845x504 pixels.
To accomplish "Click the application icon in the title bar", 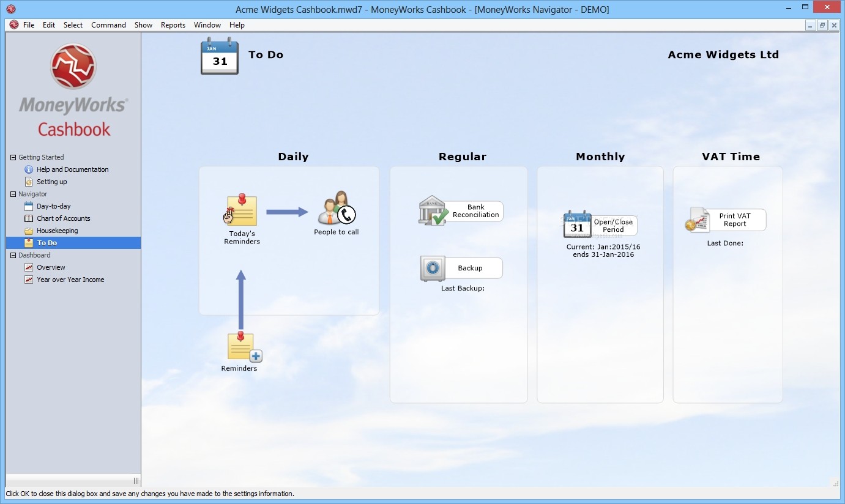I will (x=11, y=9).
